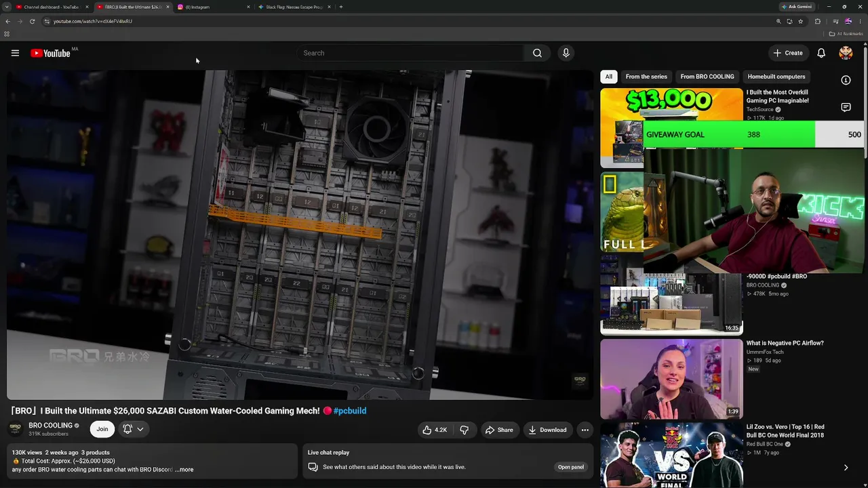Open the Chrome profile avatar

848,21
